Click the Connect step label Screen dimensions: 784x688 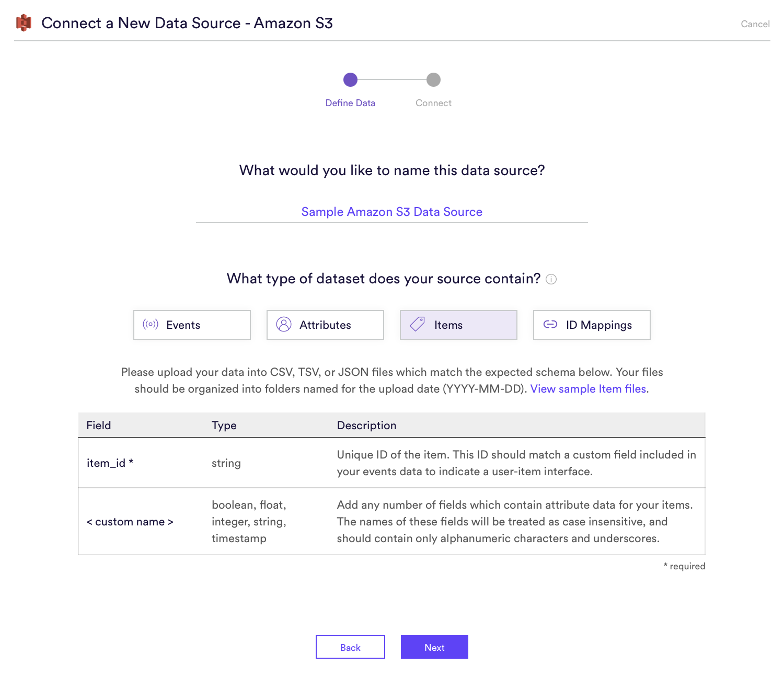[x=433, y=103]
